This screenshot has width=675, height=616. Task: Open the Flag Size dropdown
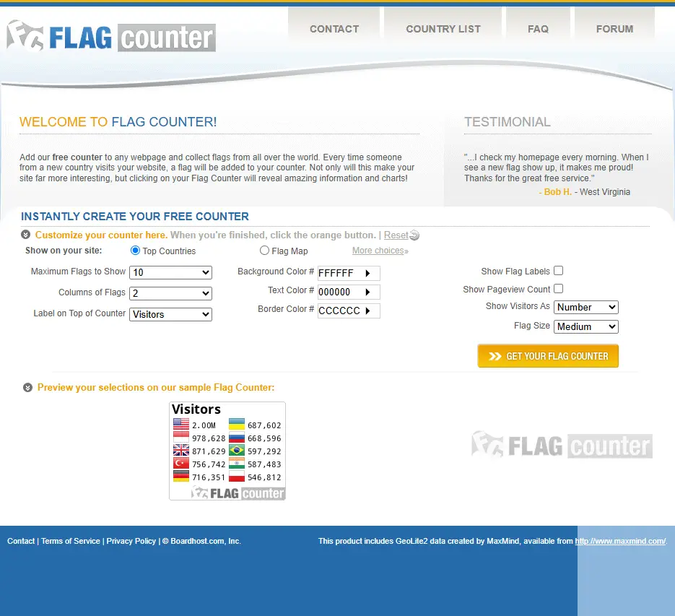pyautogui.click(x=586, y=326)
